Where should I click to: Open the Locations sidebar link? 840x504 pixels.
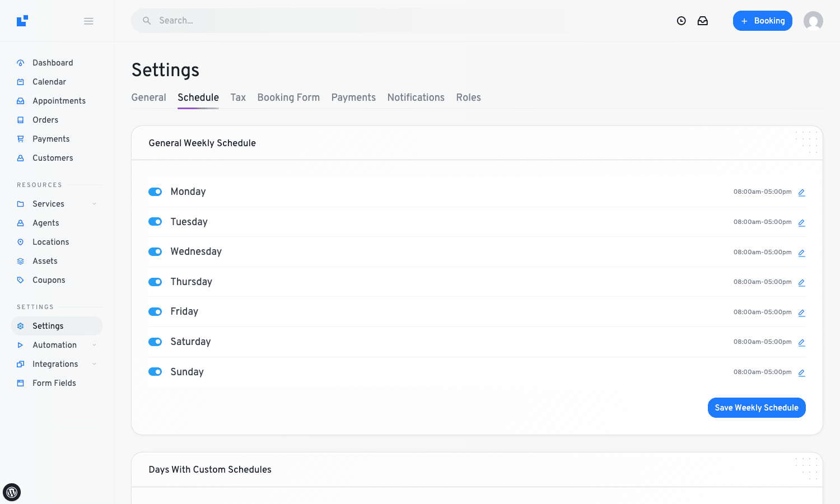point(51,242)
